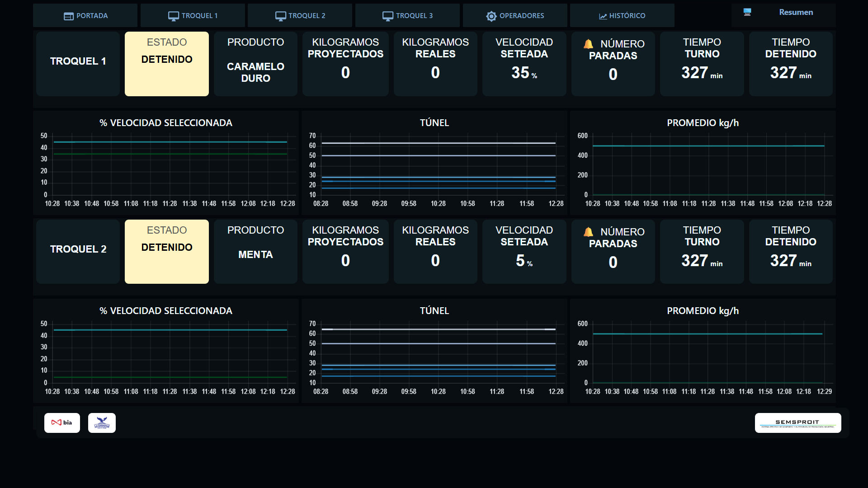Click the bell icon in Troquel 1 paradas

pos(588,44)
